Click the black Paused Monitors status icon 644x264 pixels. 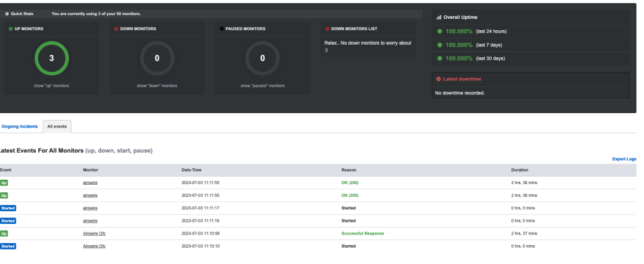[x=222, y=29]
